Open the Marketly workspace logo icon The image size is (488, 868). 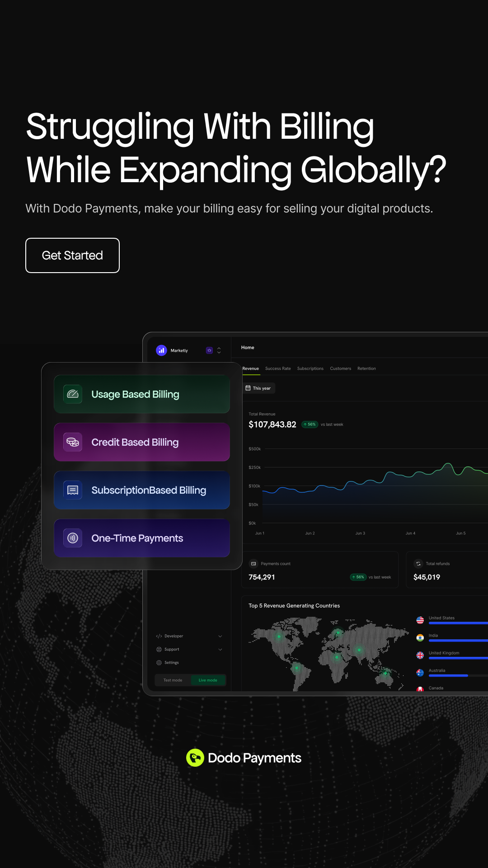(x=161, y=350)
